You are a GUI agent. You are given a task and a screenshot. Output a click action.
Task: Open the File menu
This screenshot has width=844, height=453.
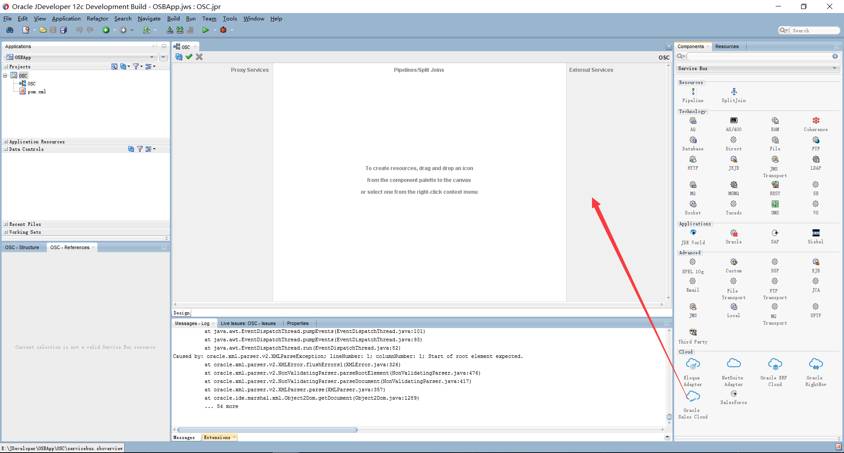tap(8, 19)
